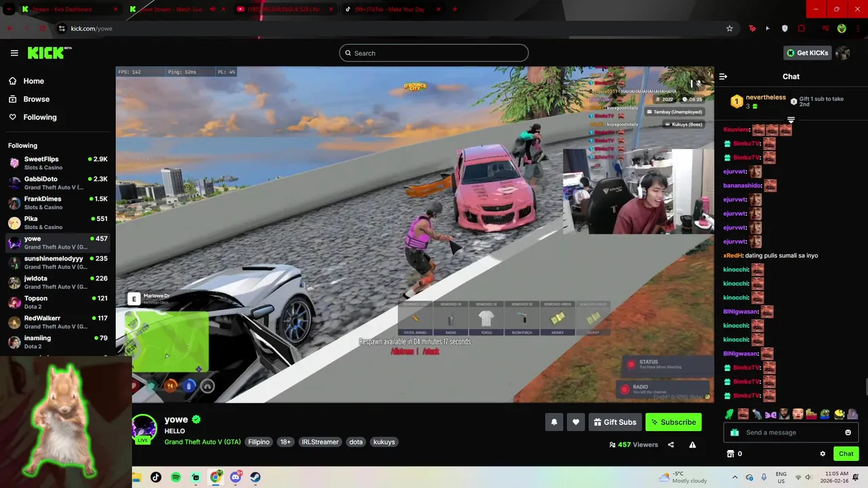Click the microphone tray icon

(764, 477)
